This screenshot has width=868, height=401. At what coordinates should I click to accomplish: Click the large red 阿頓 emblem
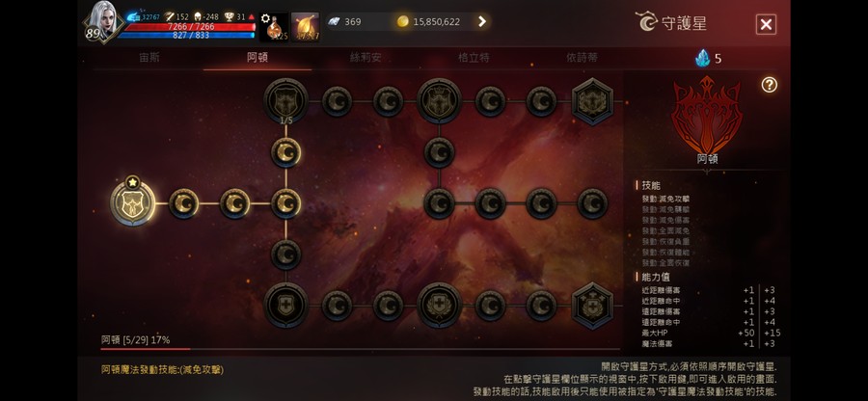707,115
